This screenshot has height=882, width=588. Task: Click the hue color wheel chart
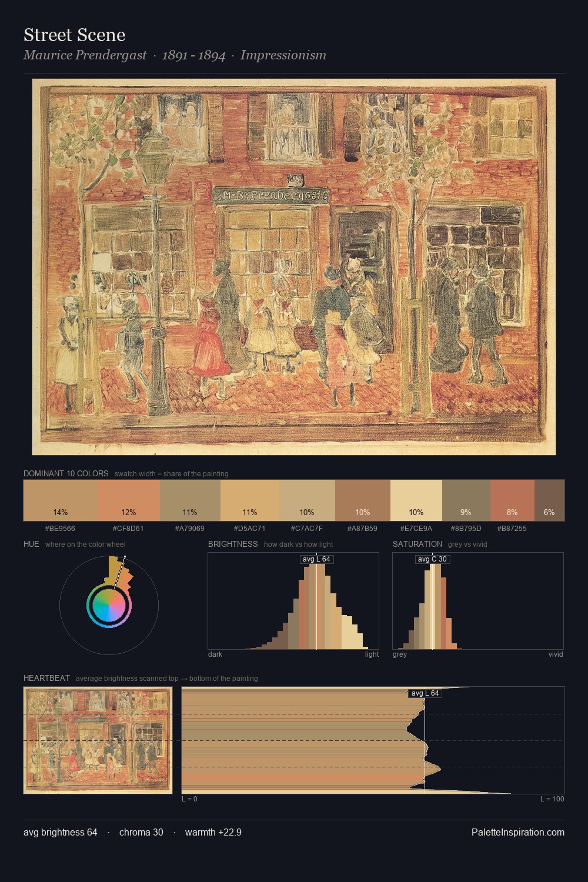(x=109, y=605)
